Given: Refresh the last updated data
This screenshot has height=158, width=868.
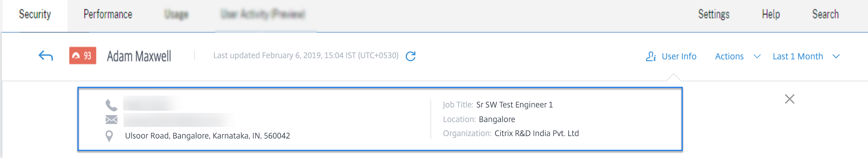Looking at the screenshot, I should pos(410,56).
